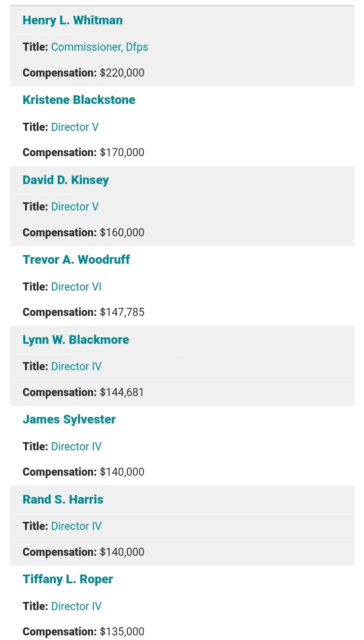Open Tiffany L. Roper's name link
This screenshot has height=640, width=364.
(67, 579)
